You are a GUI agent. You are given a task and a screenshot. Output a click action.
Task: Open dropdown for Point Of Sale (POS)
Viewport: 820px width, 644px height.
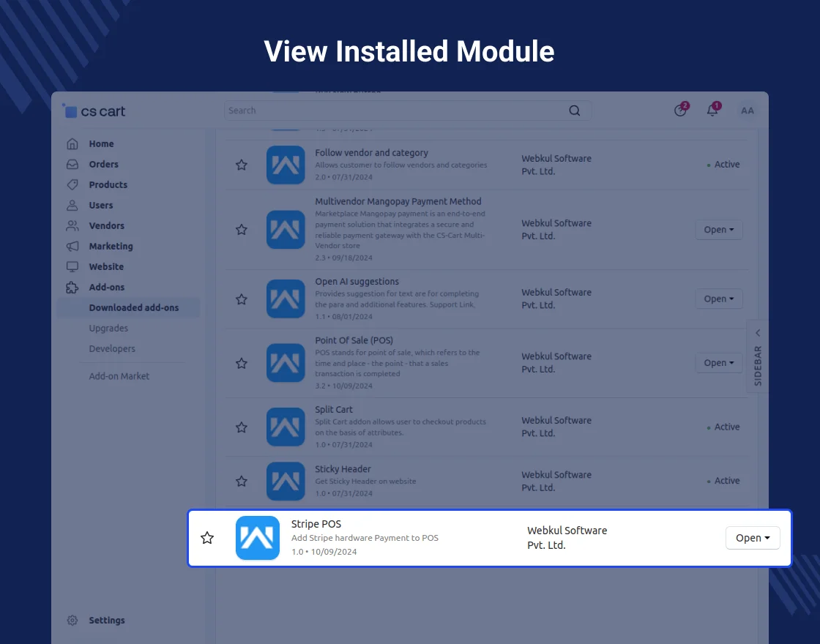point(718,363)
